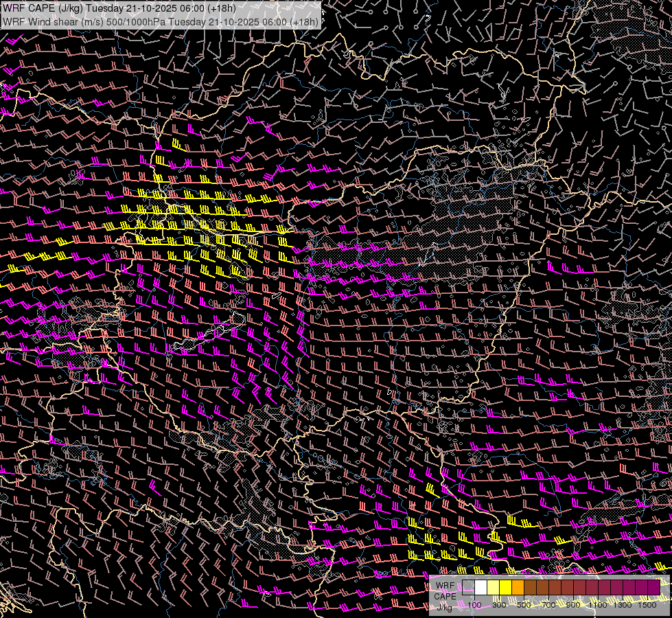The height and width of the screenshot is (618, 672).
Task: Select the 1500 legend scale label
Action: [x=647, y=605]
